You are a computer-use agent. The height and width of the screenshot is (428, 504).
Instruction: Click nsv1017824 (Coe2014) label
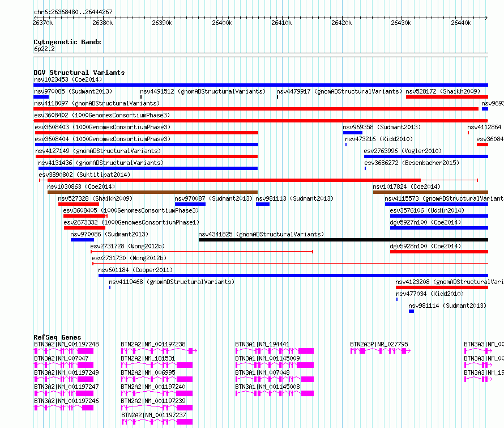[407, 187]
